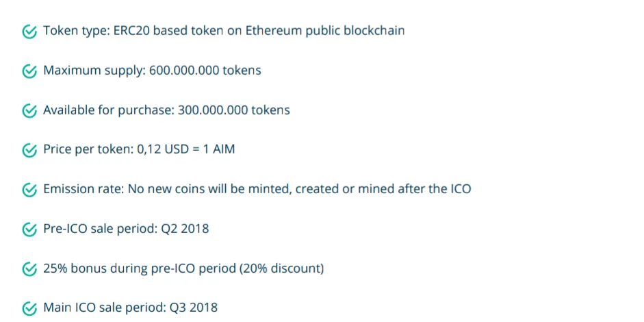Select the Token type ERC20 text line
The height and width of the screenshot is (322, 644).
pos(224,31)
